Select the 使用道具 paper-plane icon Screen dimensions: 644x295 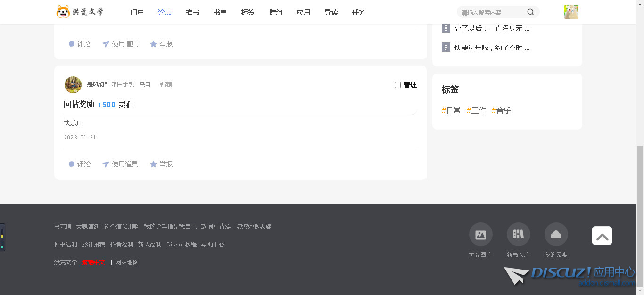[106, 164]
